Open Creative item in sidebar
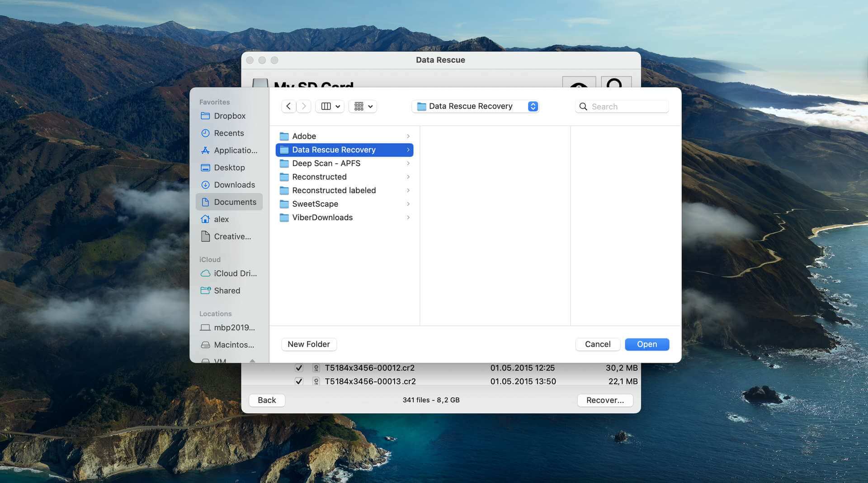868x483 pixels. 229,236
